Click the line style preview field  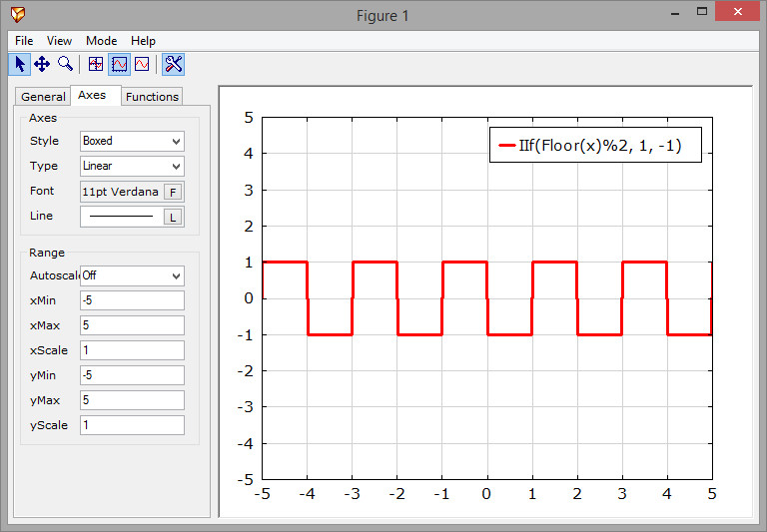coord(121,217)
